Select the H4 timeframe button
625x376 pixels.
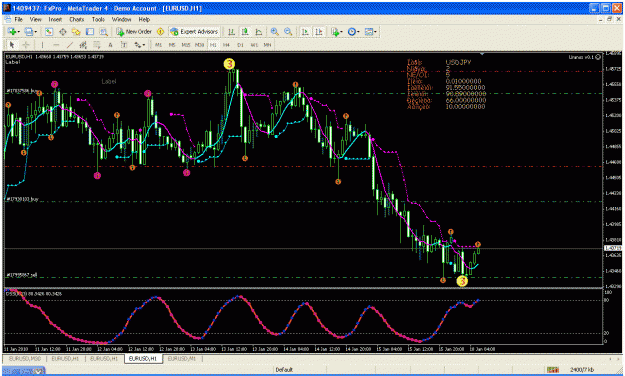click(226, 45)
